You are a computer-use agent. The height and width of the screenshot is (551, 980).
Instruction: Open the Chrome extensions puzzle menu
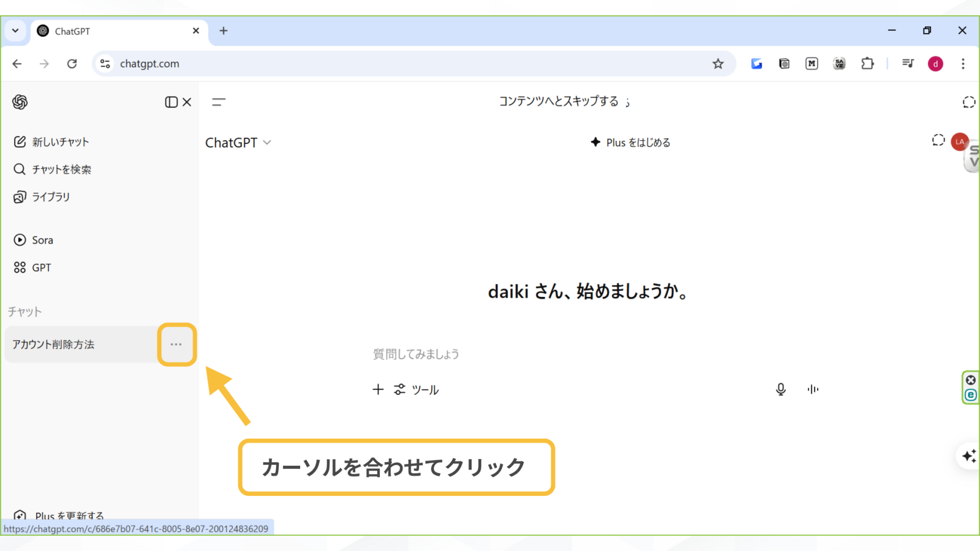click(x=867, y=63)
